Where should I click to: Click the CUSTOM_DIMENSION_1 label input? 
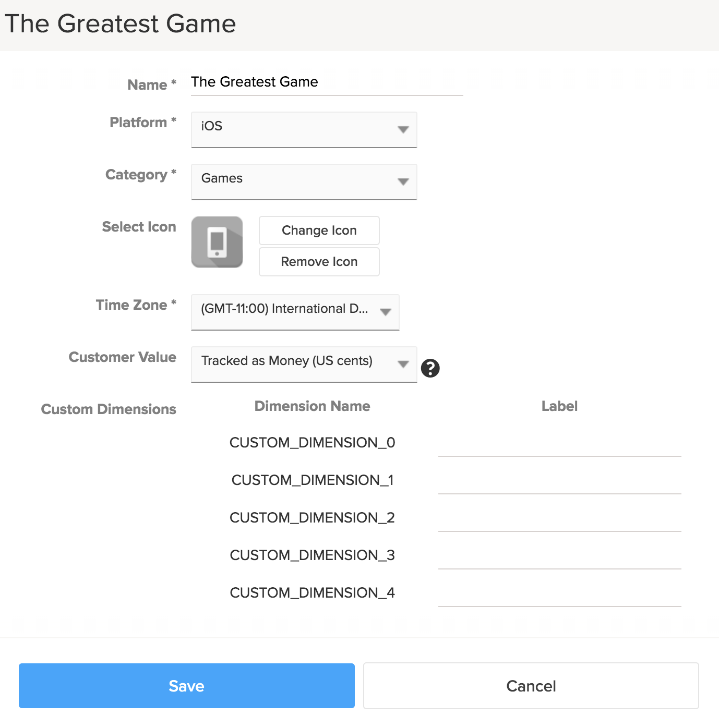(559, 482)
